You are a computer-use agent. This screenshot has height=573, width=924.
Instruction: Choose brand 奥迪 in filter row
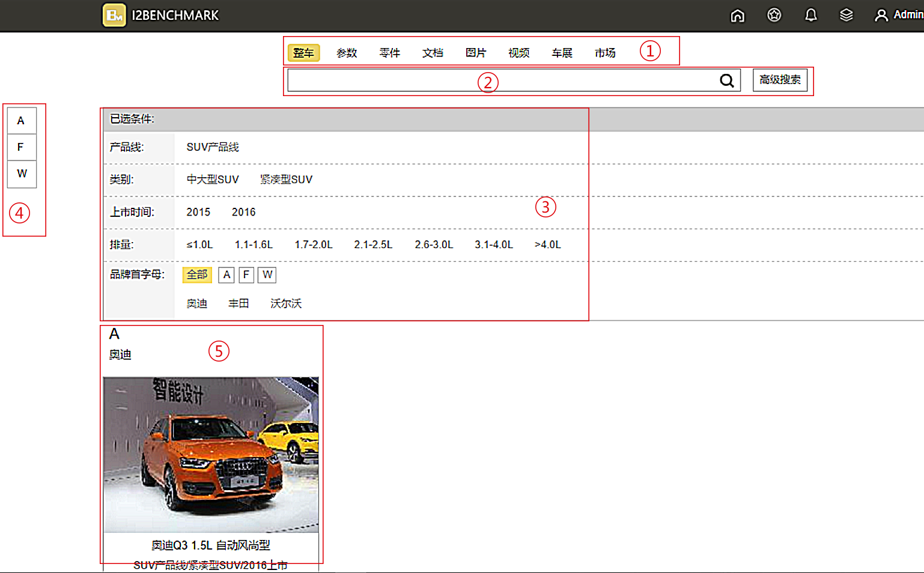(197, 304)
